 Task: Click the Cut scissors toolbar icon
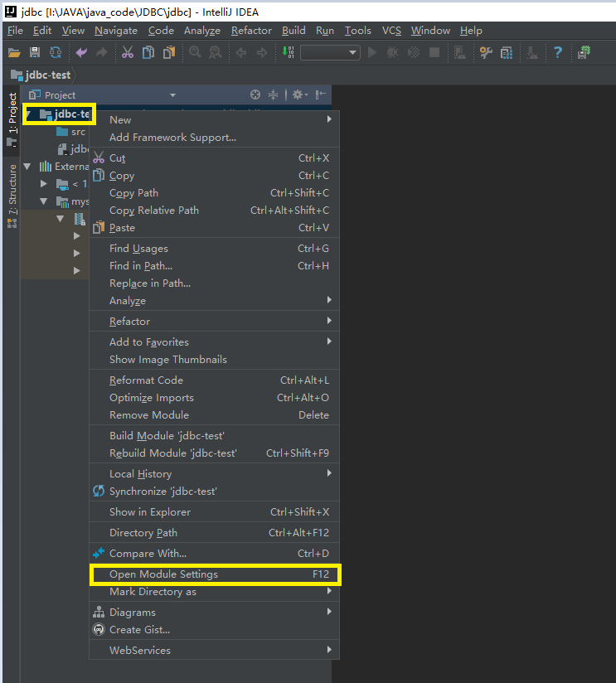(x=127, y=53)
